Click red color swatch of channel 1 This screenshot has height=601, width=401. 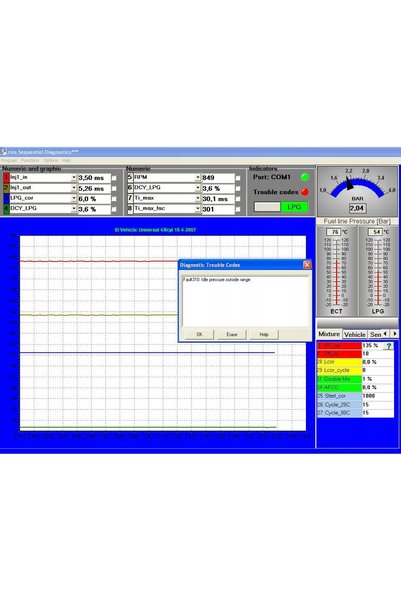[6, 178]
